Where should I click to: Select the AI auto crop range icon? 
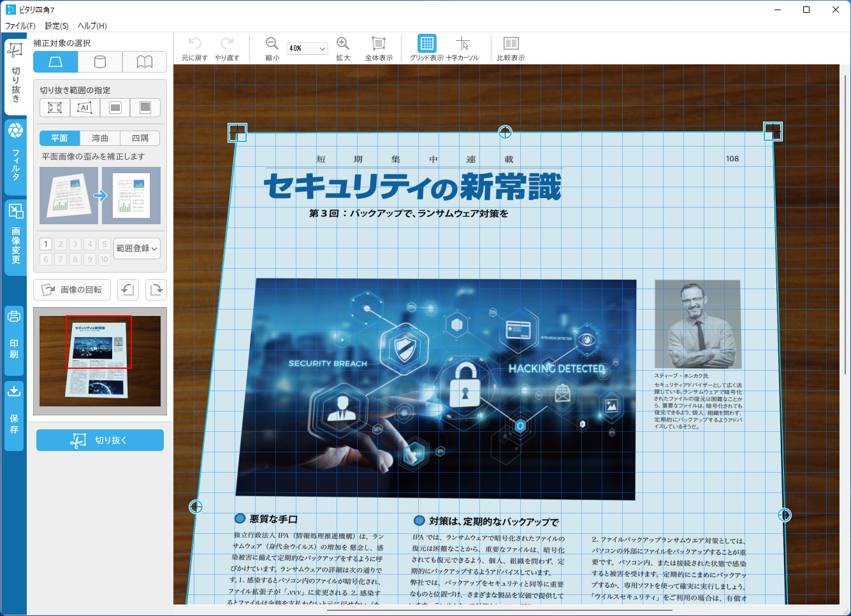tap(85, 108)
